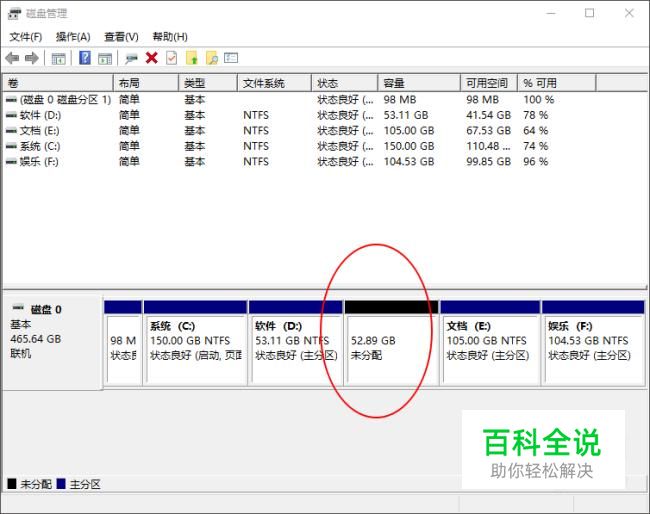
Task: Sort by the 卷 column header
Action: (58, 83)
